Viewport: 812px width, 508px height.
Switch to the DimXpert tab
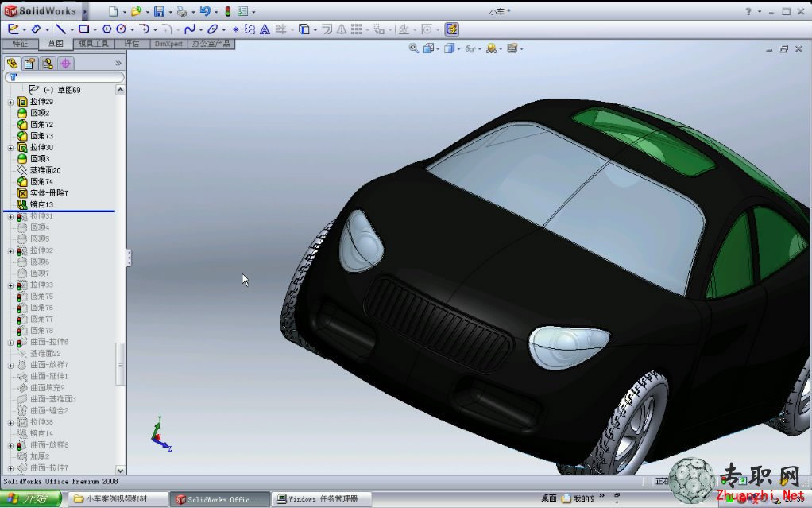(x=168, y=44)
